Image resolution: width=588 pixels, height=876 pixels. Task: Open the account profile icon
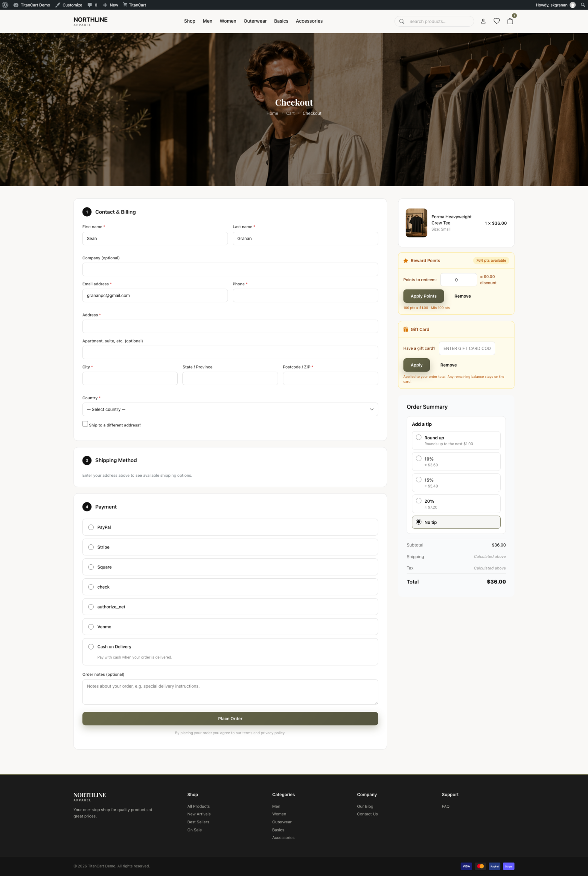pos(483,21)
